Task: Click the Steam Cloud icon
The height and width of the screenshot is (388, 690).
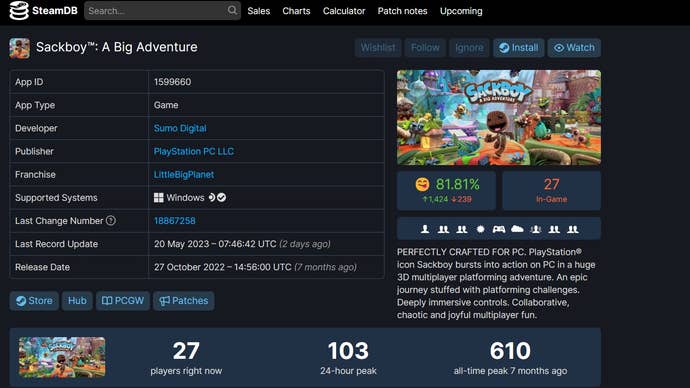Action: tap(517, 229)
